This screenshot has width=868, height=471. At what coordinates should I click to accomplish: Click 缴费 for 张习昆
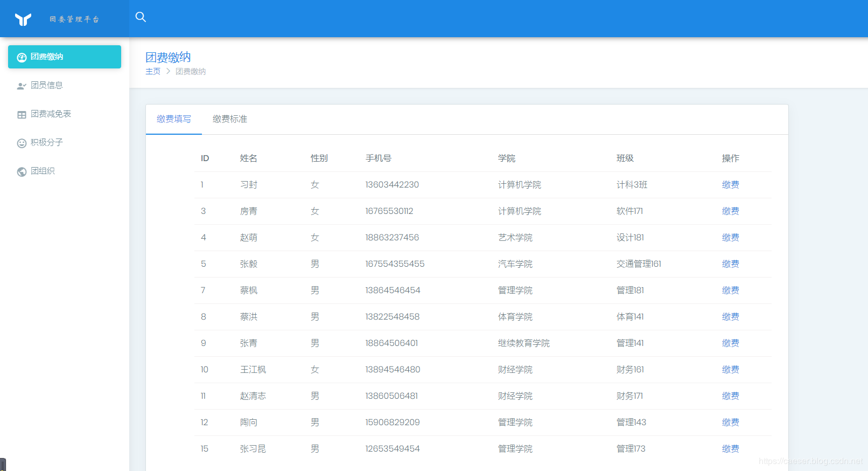(x=731, y=449)
